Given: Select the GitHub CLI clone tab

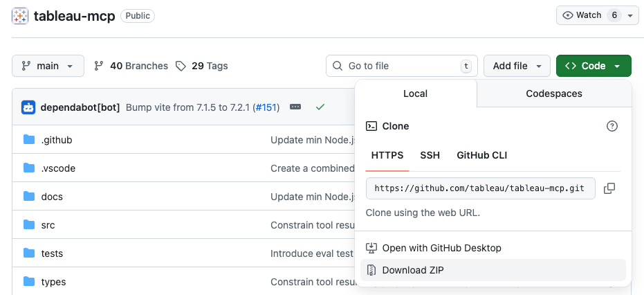Looking at the screenshot, I should pos(482,155).
